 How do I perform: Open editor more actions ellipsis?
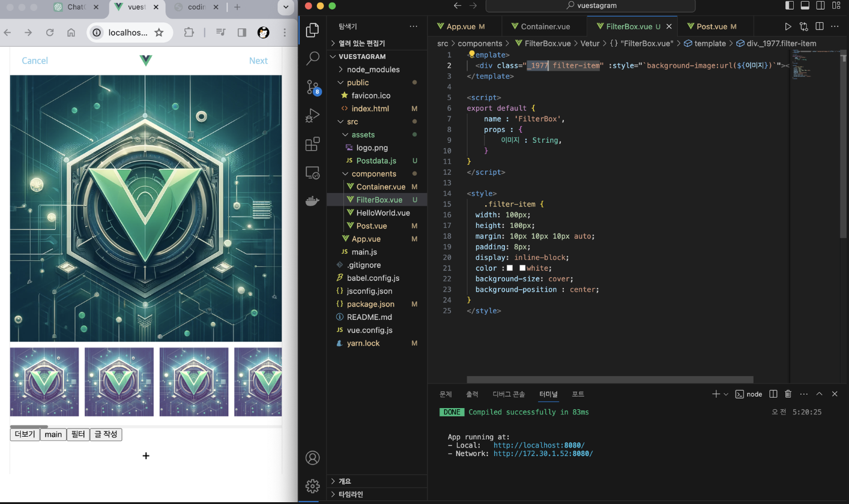(833, 26)
